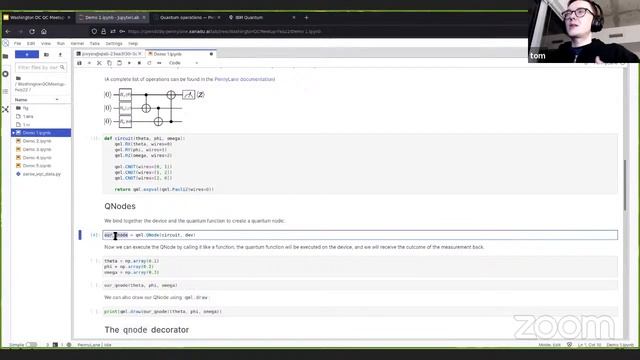Click the browser address bar URL
Image resolution: width=640 pixels, height=360 pixels.
click(x=224, y=31)
